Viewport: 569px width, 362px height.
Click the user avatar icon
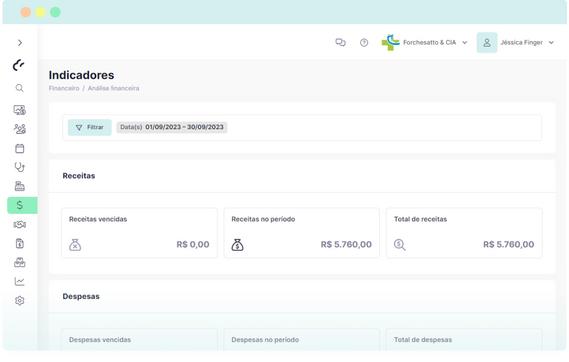[x=487, y=42]
